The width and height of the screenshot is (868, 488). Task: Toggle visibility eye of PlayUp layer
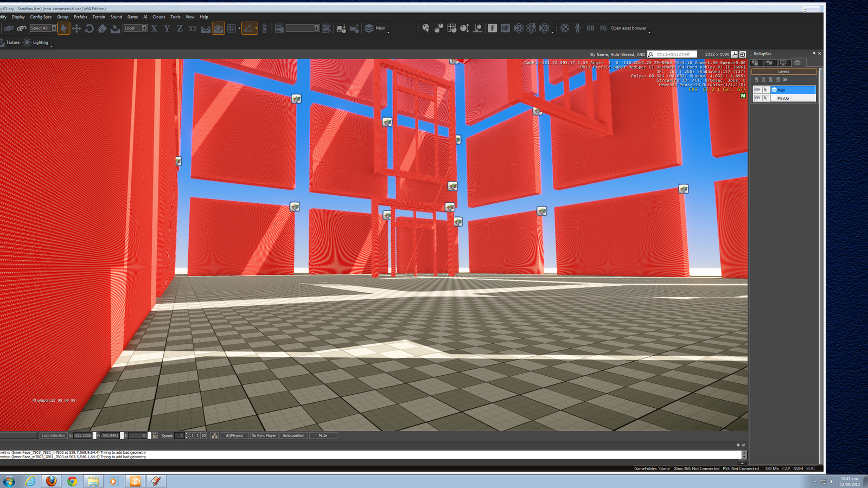[757, 98]
